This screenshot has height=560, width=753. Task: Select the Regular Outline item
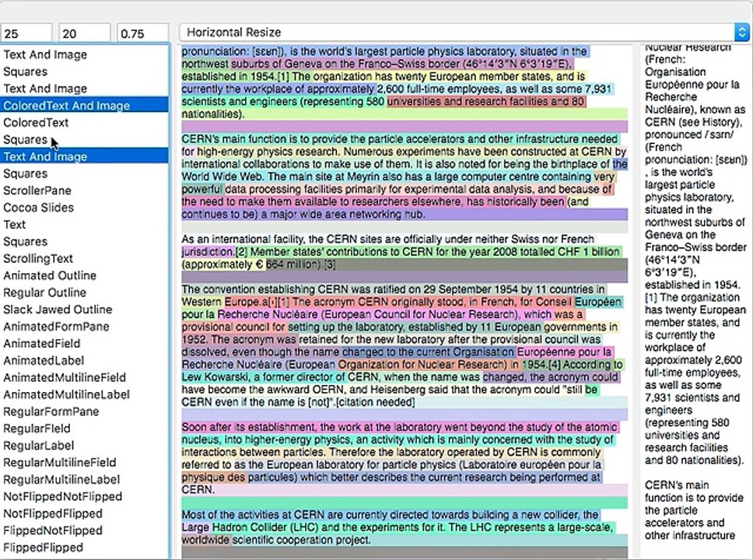[x=85, y=292]
